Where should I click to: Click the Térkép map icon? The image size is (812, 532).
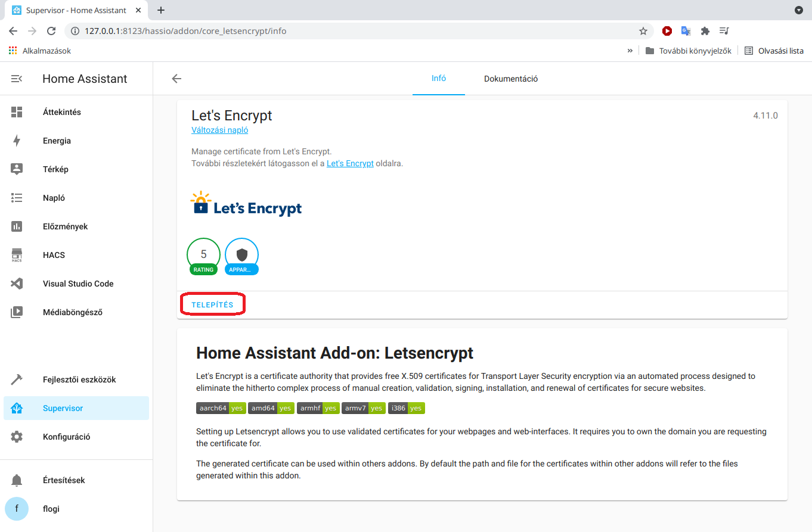[x=17, y=169]
